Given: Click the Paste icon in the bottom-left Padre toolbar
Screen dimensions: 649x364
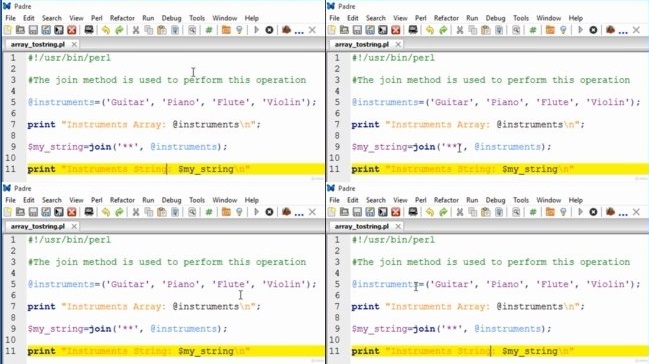Looking at the screenshot, I should coord(162,212).
